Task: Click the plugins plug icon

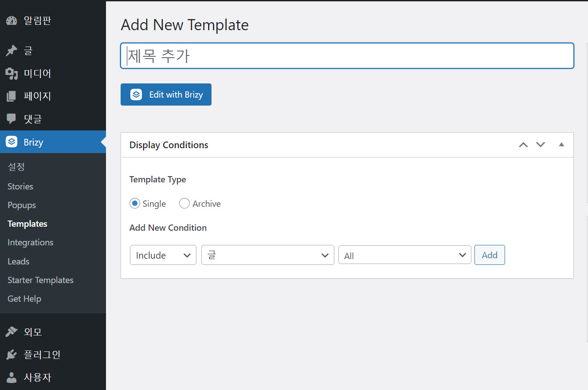Action: [x=12, y=355]
